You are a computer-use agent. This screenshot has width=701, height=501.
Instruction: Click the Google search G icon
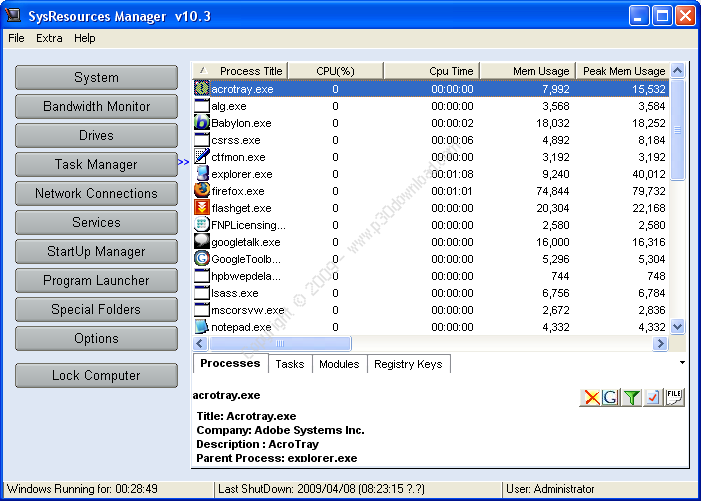pyautogui.click(x=610, y=397)
